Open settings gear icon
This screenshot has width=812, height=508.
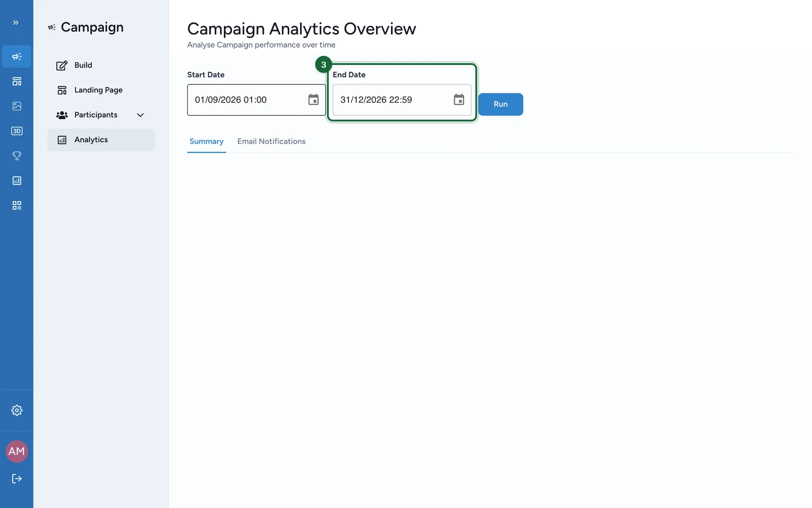point(17,410)
